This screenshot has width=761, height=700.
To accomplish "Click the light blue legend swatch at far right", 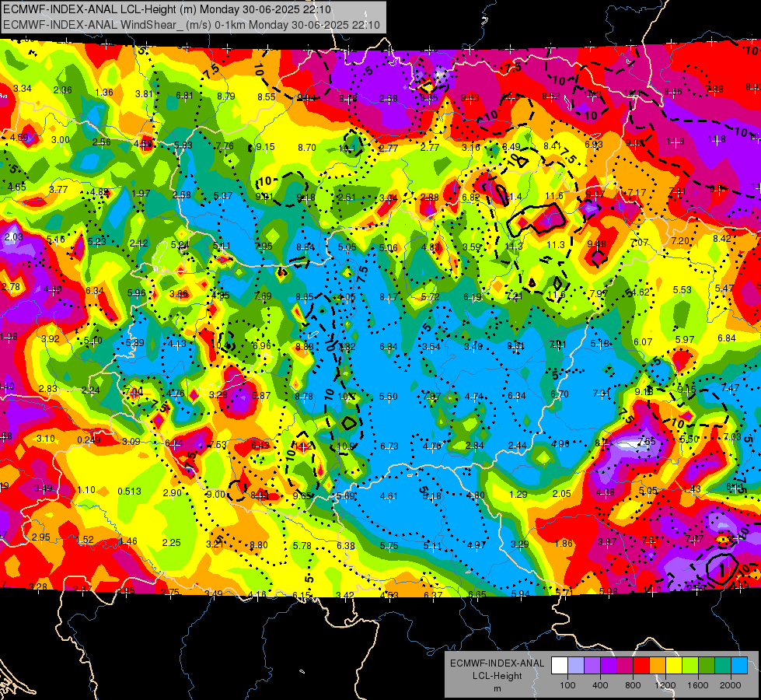I will point(739,666).
